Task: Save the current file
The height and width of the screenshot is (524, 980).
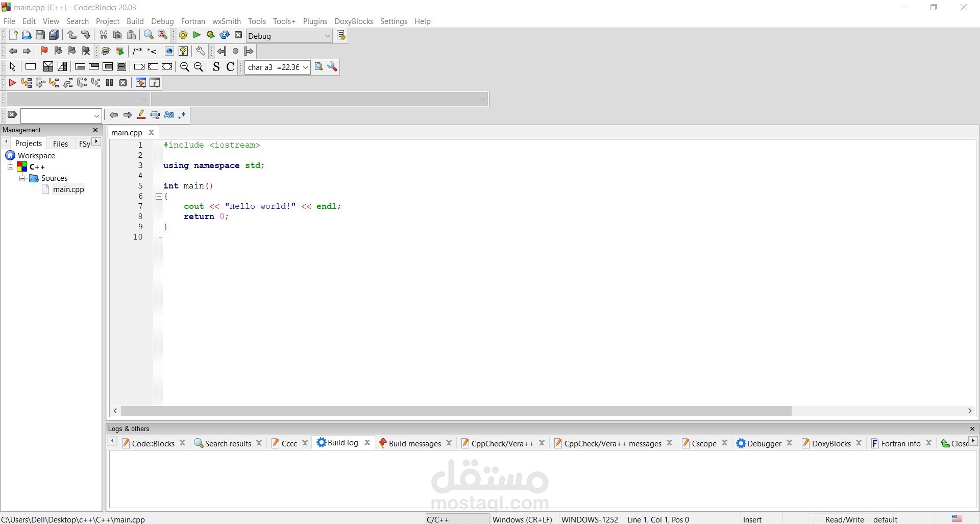Action: tap(40, 35)
